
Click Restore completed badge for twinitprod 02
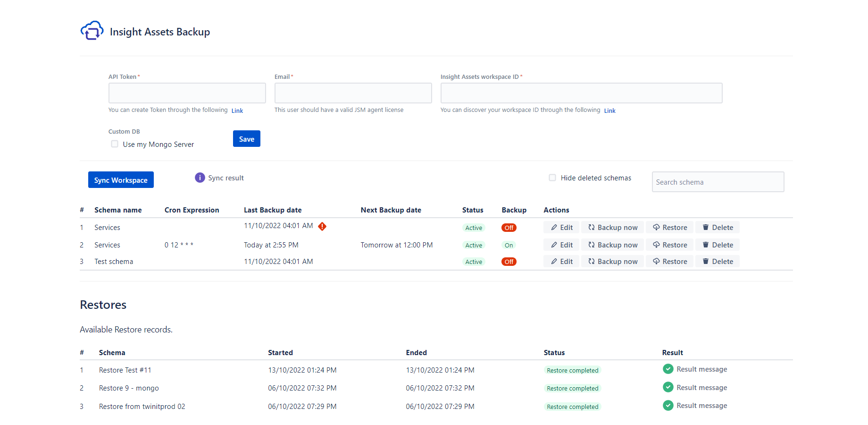click(573, 407)
